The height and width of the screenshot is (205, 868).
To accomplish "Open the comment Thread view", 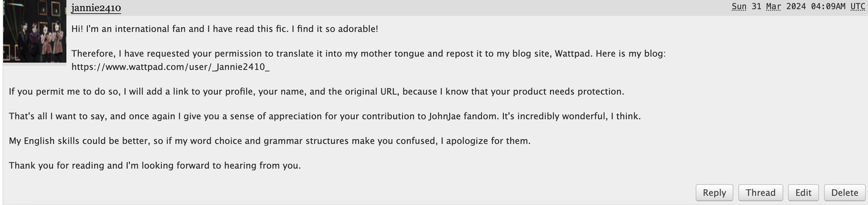I will point(760,193).
